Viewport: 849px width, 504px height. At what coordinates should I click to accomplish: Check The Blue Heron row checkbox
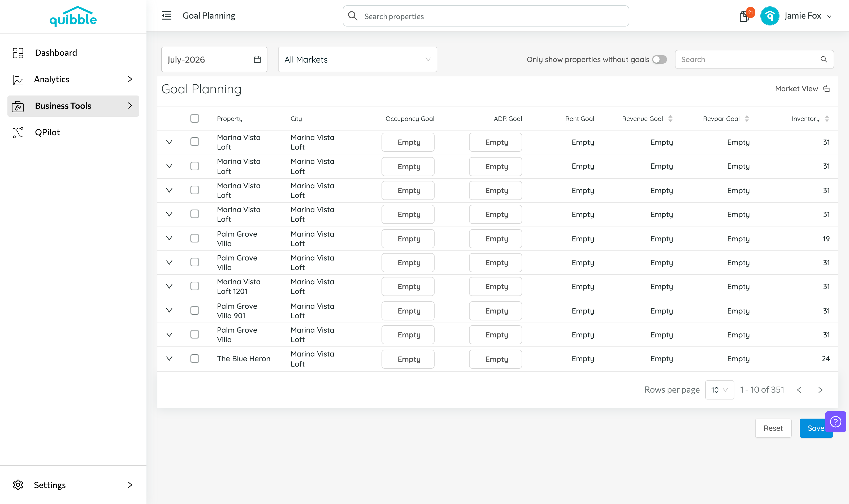click(194, 358)
